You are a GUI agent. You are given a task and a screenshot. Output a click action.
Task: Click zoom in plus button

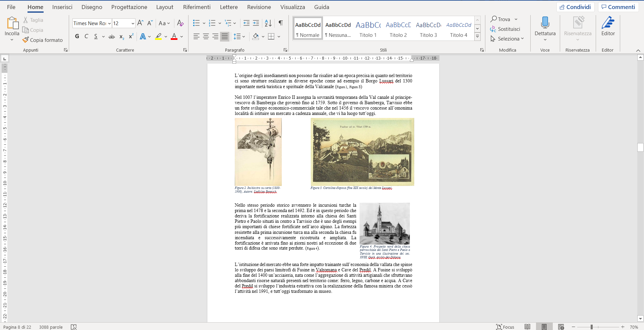click(623, 327)
